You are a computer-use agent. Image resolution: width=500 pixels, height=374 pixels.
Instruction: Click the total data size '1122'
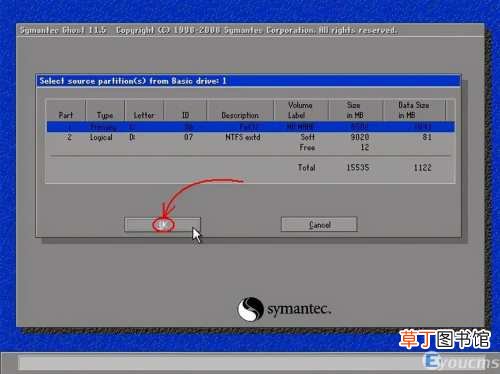(422, 167)
